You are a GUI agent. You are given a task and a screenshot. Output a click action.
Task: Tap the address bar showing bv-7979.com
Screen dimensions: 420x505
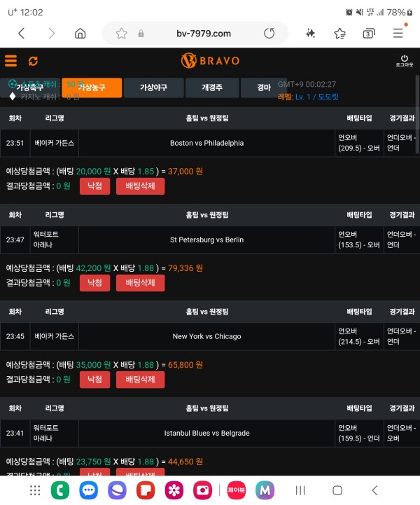click(203, 34)
